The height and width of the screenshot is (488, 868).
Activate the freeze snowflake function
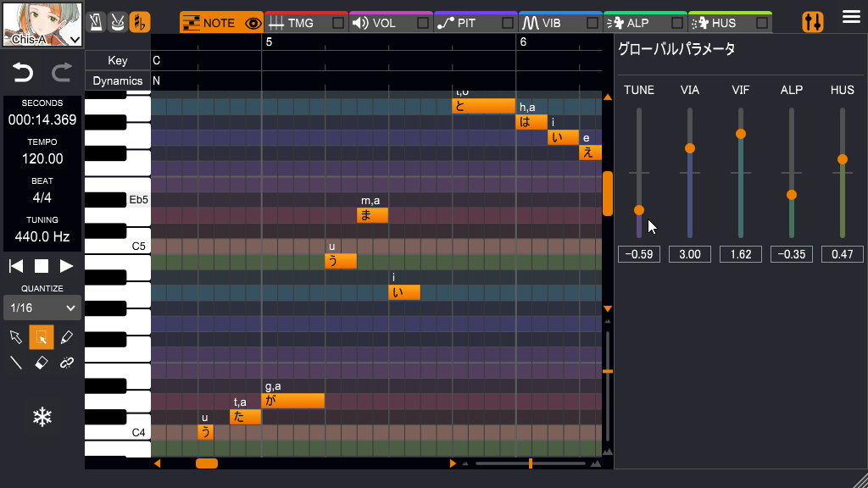click(x=42, y=417)
